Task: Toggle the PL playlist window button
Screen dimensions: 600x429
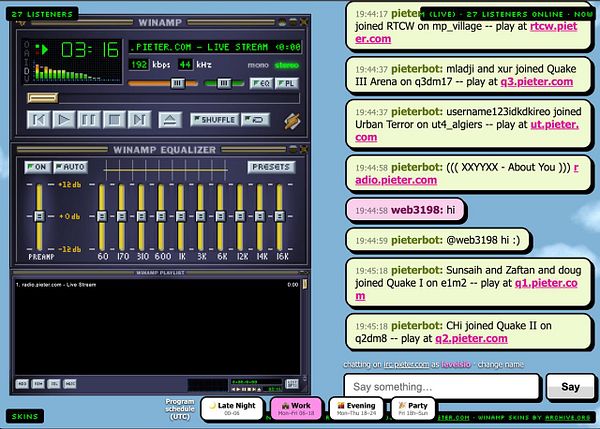Action: (x=287, y=83)
